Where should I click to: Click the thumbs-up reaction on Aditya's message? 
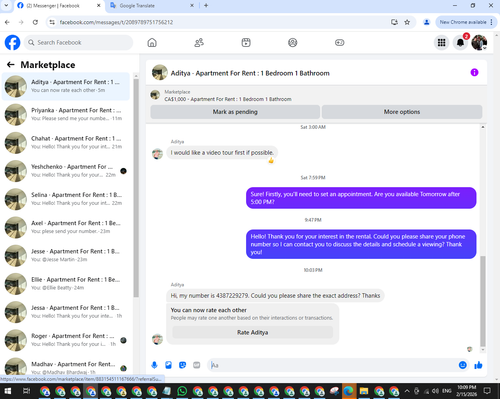point(271,161)
